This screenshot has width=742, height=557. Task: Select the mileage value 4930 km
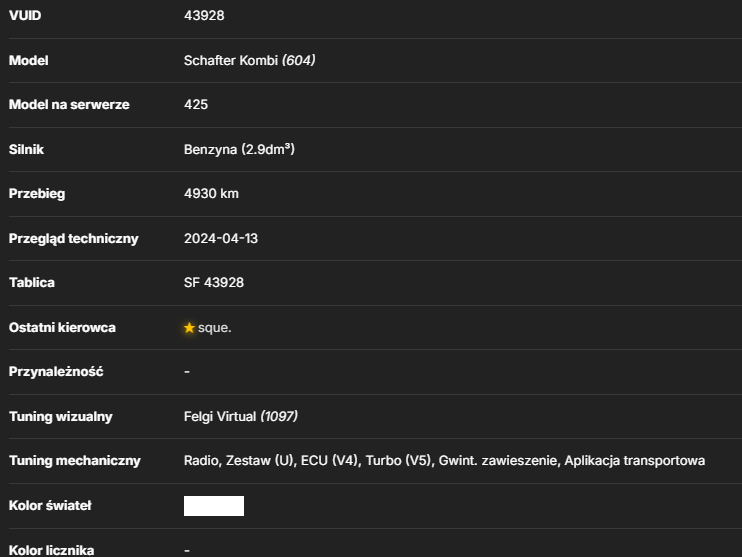(x=211, y=194)
